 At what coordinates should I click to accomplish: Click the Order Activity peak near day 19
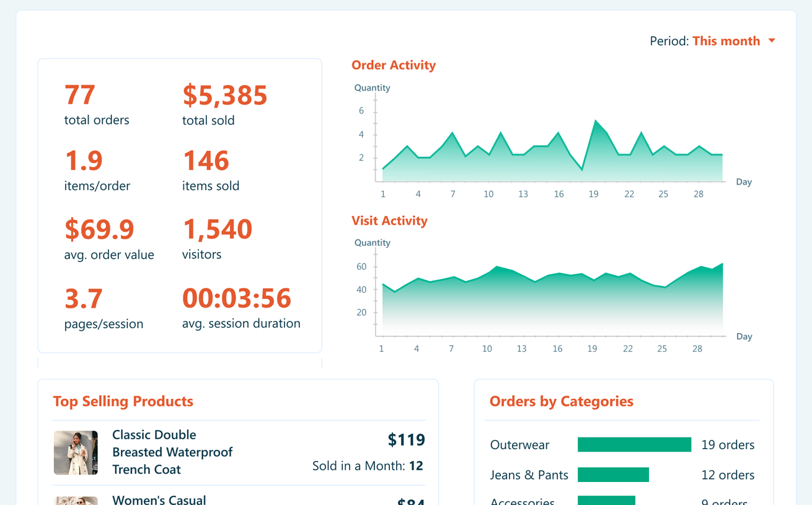595,122
